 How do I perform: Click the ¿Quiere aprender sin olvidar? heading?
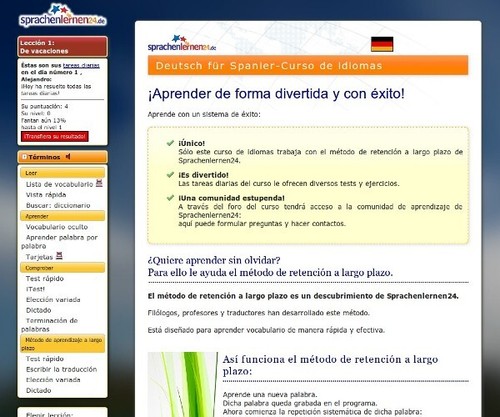tap(214, 260)
